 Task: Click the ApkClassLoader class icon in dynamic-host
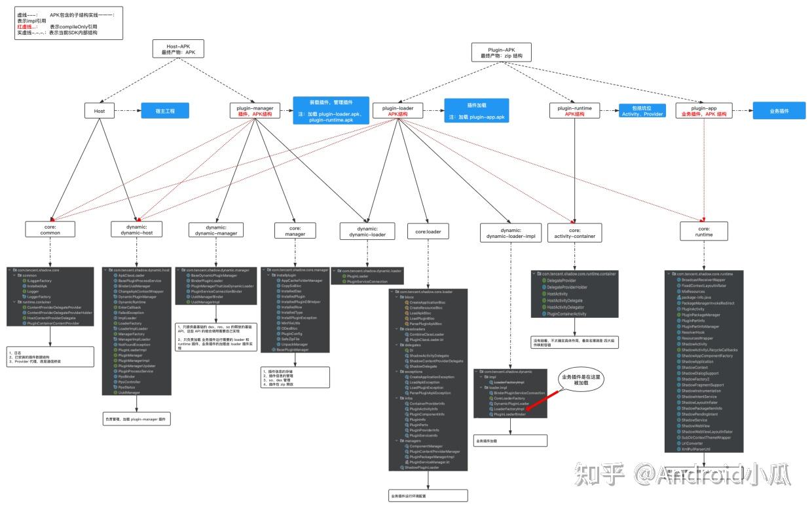(x=115, y=276)
